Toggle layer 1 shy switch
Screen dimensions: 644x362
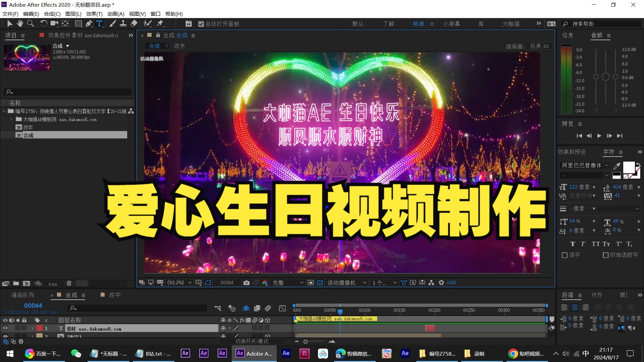[223, 328]
